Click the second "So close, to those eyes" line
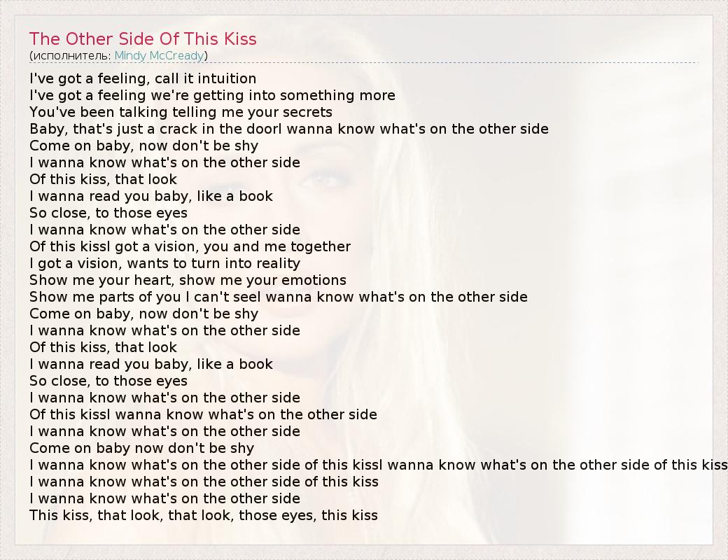This screenshot has height=560, width=728. coord(108,381)
